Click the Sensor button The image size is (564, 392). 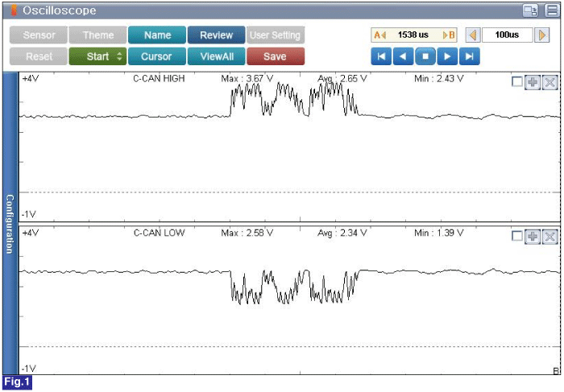(39, 35)
